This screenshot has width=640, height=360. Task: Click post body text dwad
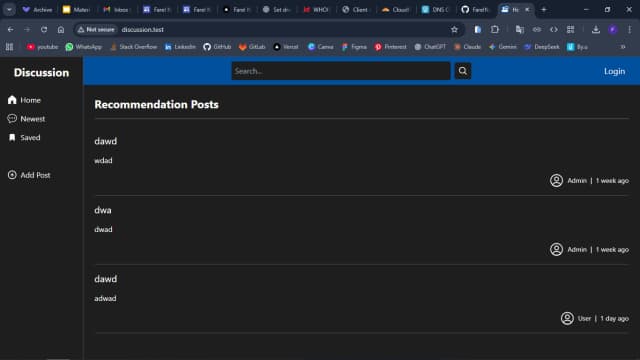pyautogui.click(x=103, y=229)
